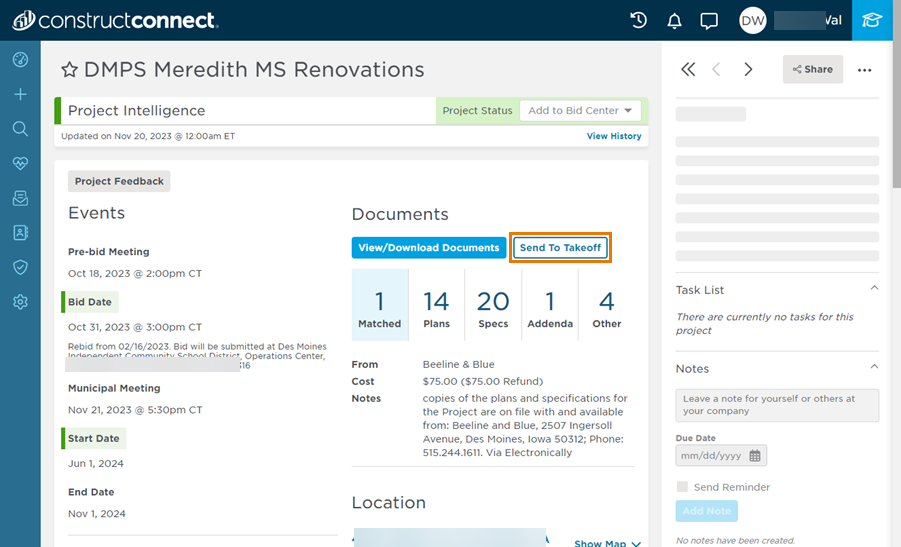901x547 pixels.
Task: Click the Project Intelligence header
Action: click(137, 110)
